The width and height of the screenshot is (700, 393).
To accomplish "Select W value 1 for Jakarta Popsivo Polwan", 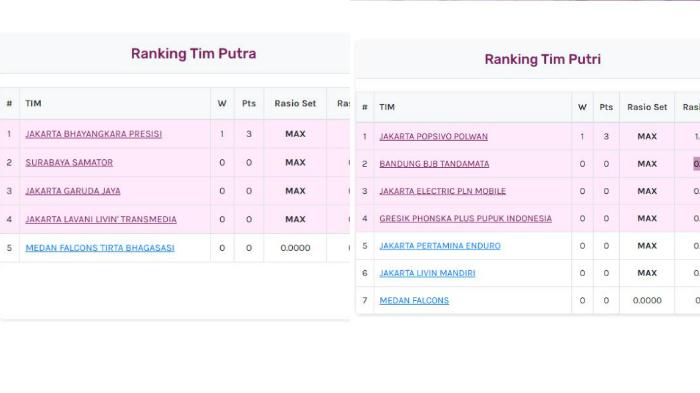I will pos(582,137).
